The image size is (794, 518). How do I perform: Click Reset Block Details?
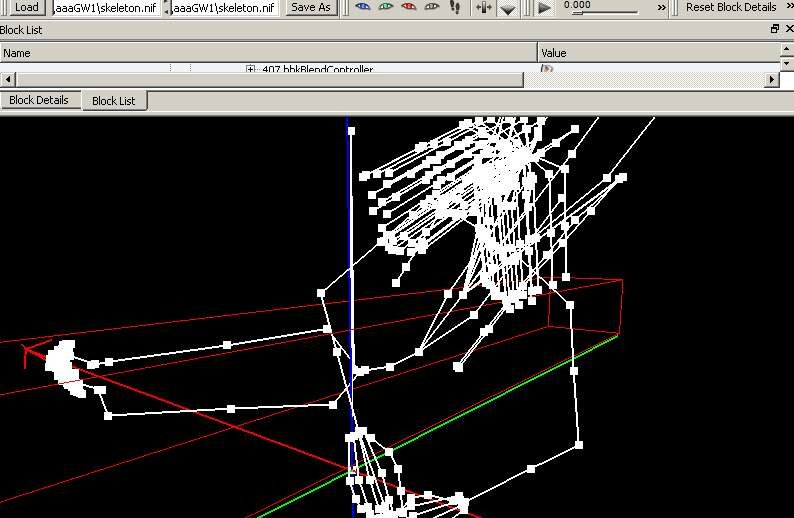731,7
